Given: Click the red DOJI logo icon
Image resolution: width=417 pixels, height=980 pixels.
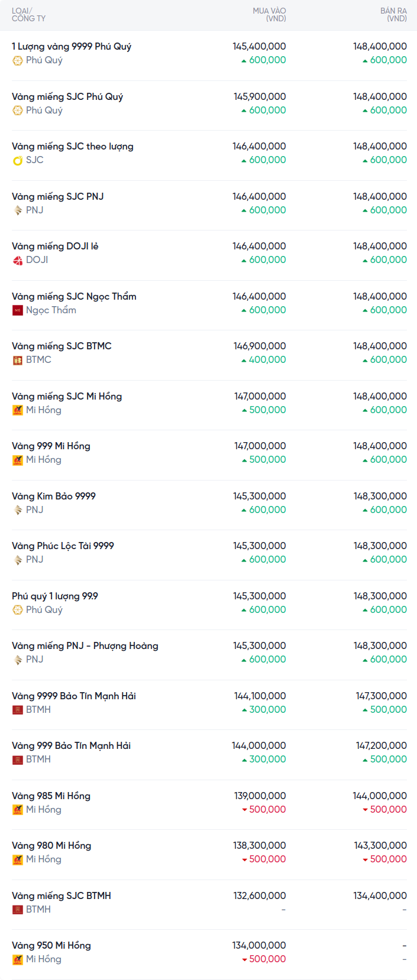Looking at the screenshot, I should (18, 260).
